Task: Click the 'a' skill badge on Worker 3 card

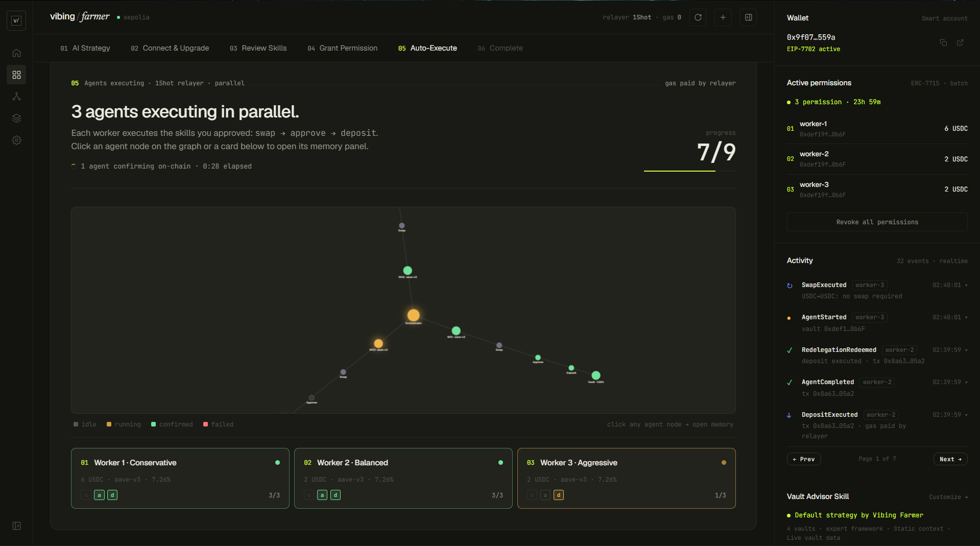Action: click(x=545, y=495)
